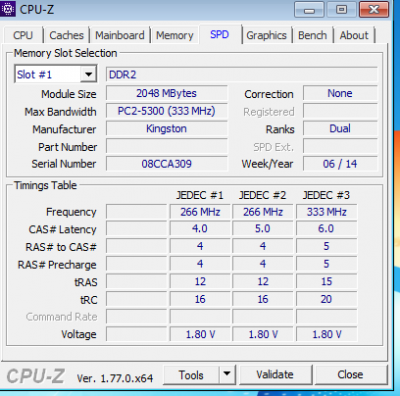Open the Caches tab
Screen dimensions: 400x396
click(66, 35)
